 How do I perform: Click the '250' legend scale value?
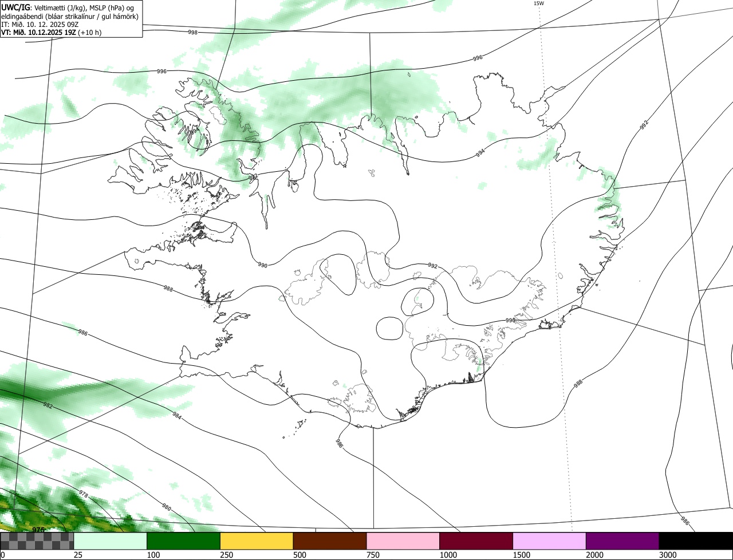click(x=226, y=555)
